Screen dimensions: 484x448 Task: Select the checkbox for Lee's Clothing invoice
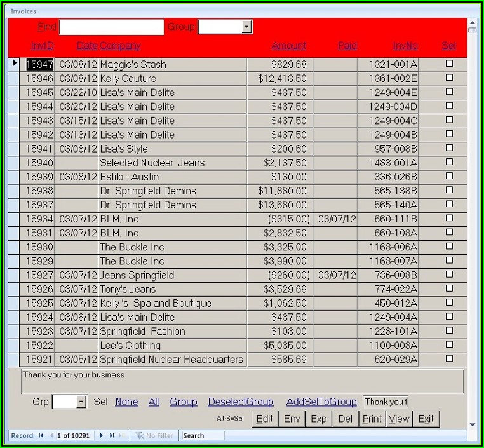click(449, 344)
